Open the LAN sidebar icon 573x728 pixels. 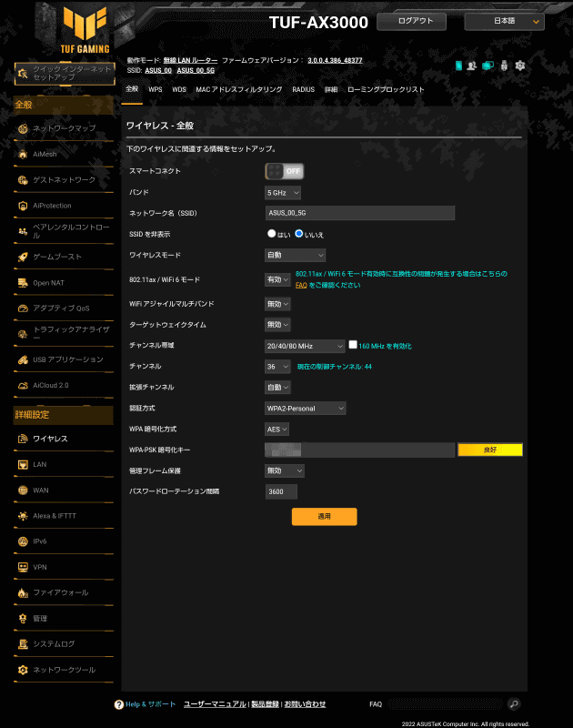[x=23, y=465]
